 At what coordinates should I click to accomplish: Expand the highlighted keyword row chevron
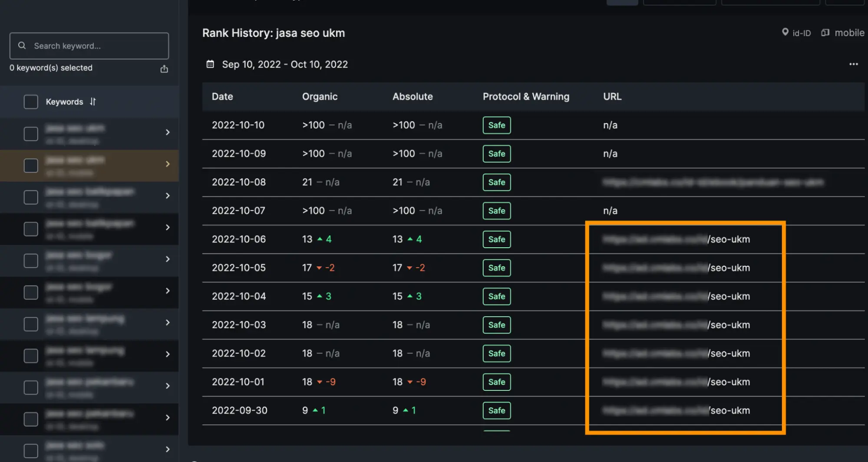pos(168,164)
